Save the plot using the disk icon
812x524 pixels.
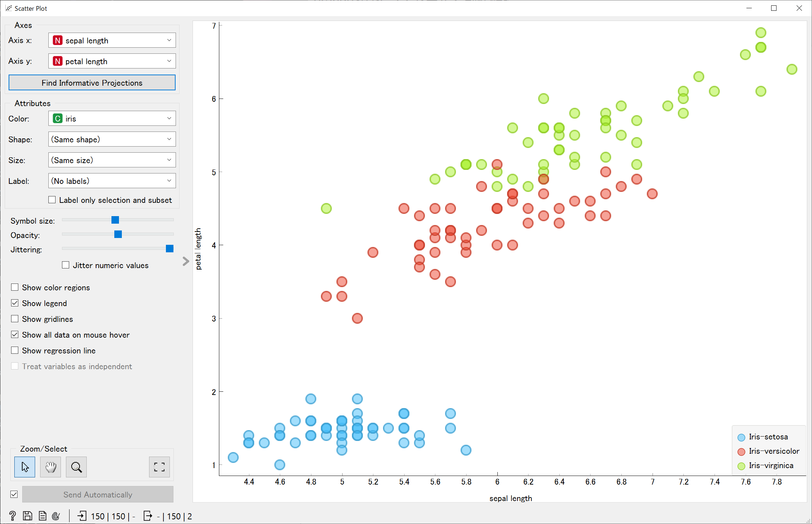28,516
